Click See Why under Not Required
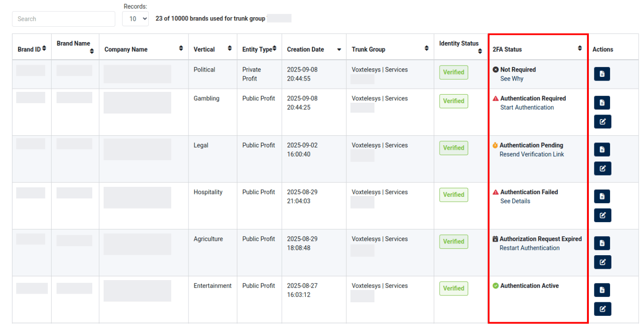644x324 pixels. pyautogui.click(x=511, y=79)
